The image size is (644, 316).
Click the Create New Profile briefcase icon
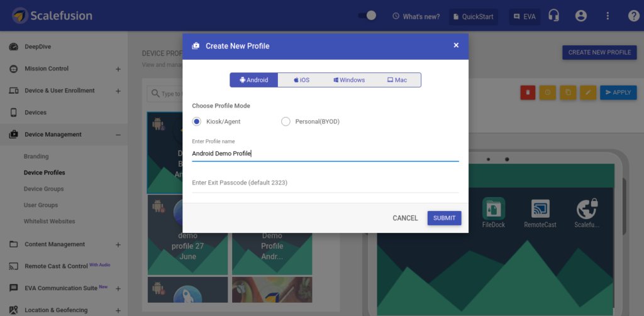pos(196,45)
